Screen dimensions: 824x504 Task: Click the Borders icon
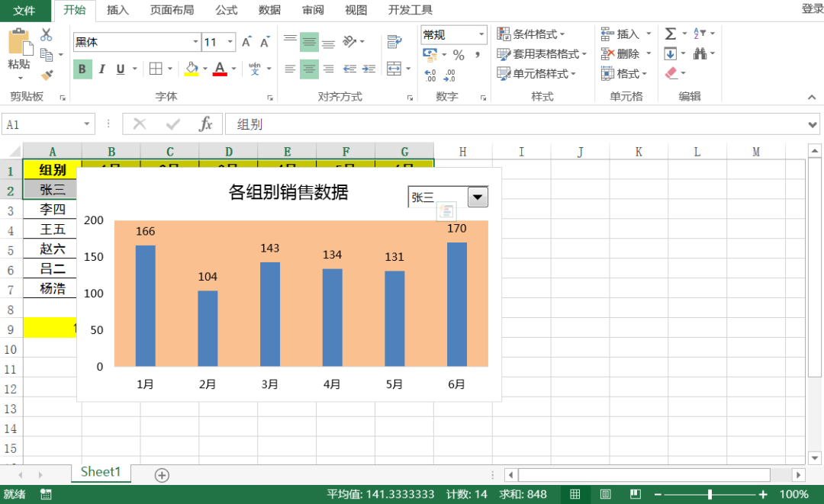pyautogui.click(x=156, y=69)
